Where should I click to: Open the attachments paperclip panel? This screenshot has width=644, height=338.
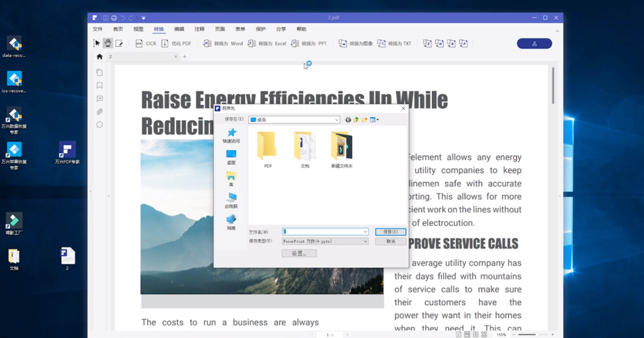pyautogui.click(x=100, y=112)
